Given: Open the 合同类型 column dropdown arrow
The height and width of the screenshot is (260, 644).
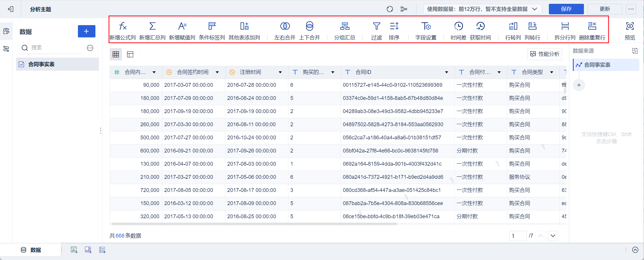Looking at the screenshot, I should point(551,72).
